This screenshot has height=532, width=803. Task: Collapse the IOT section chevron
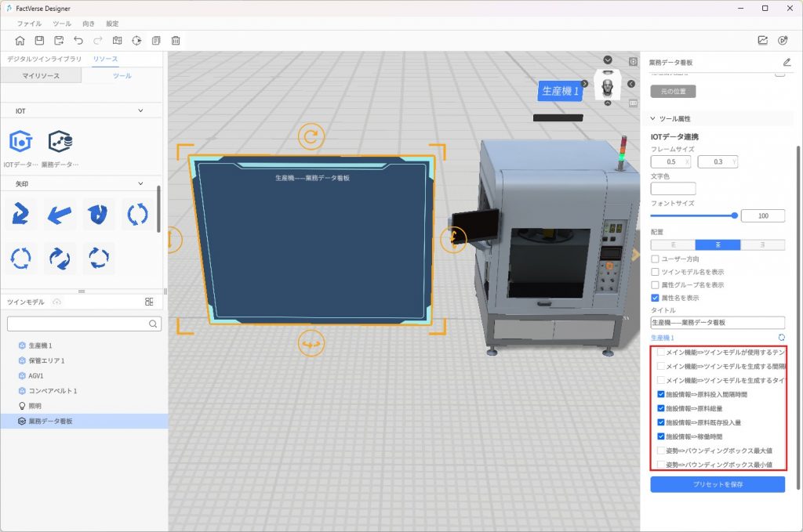[140, 111]
